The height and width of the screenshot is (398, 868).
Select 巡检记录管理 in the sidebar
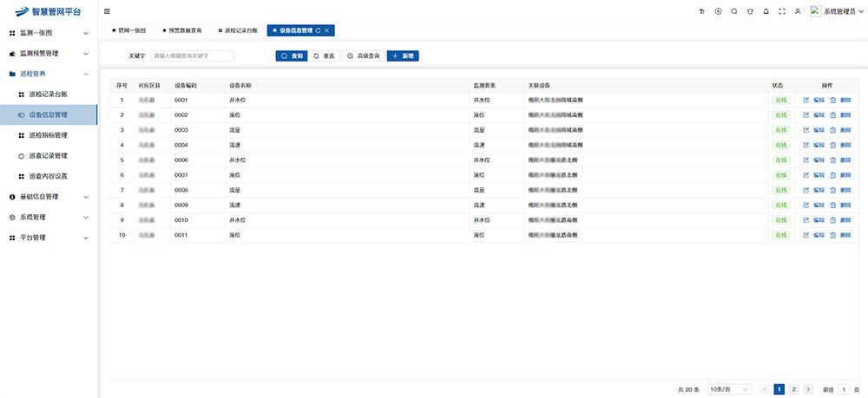click(48, 156)
